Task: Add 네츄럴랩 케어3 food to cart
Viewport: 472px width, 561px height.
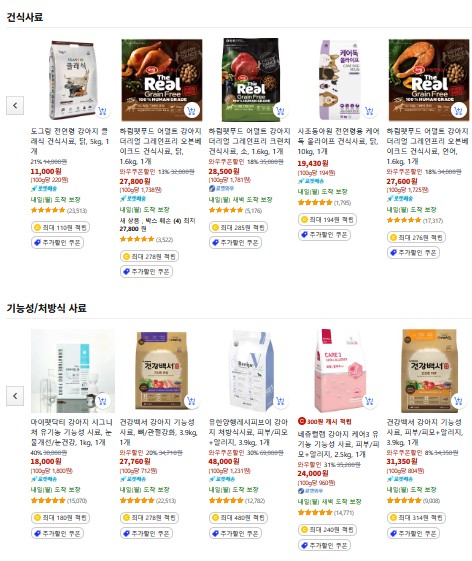Action: click(x=369, y=401)
